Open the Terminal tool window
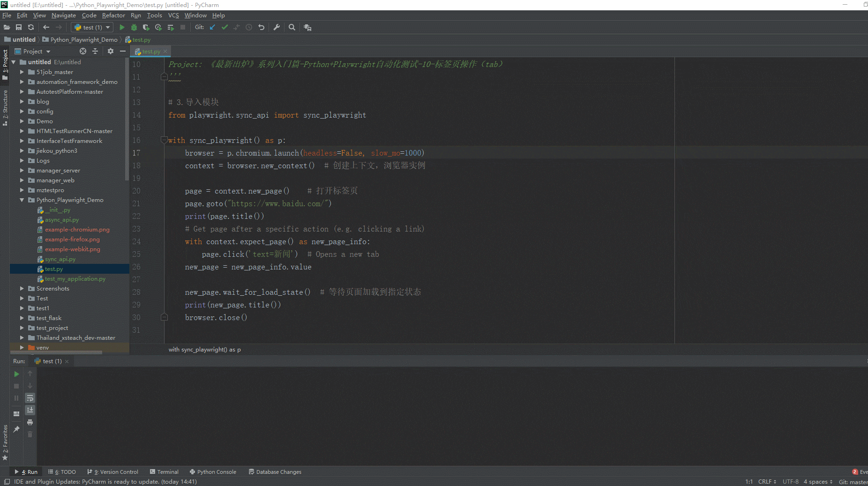The height and width of the screenshot is (486, 868). pos(164,472)
